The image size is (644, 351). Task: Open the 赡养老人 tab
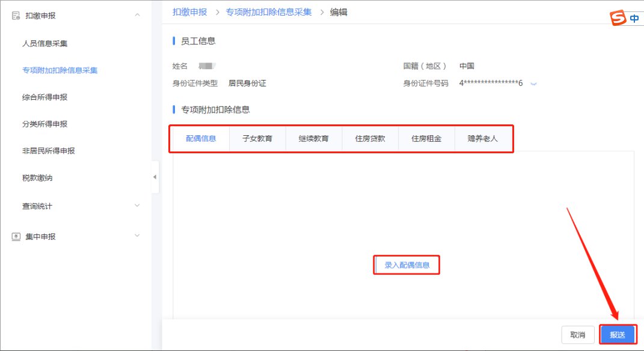coord(483,138)
